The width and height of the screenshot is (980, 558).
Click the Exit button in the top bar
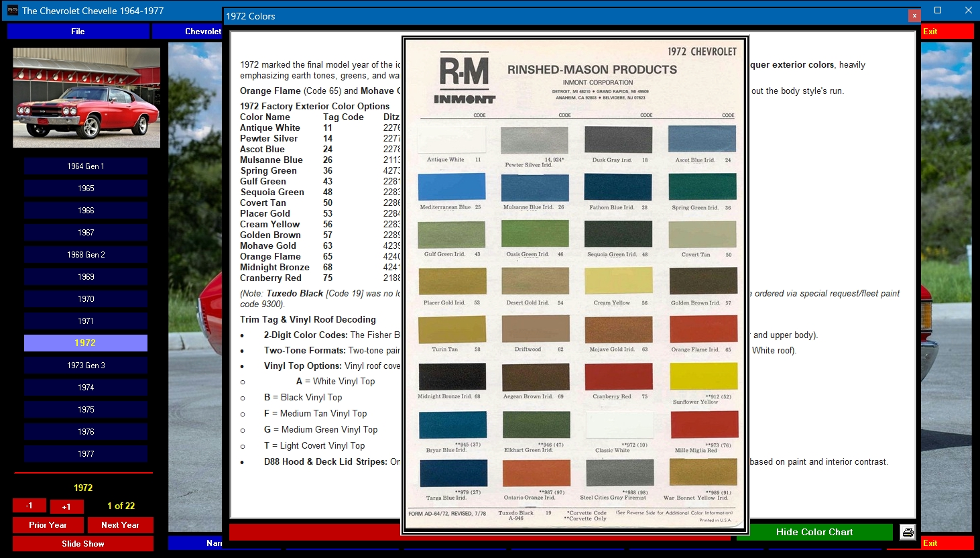946,32
